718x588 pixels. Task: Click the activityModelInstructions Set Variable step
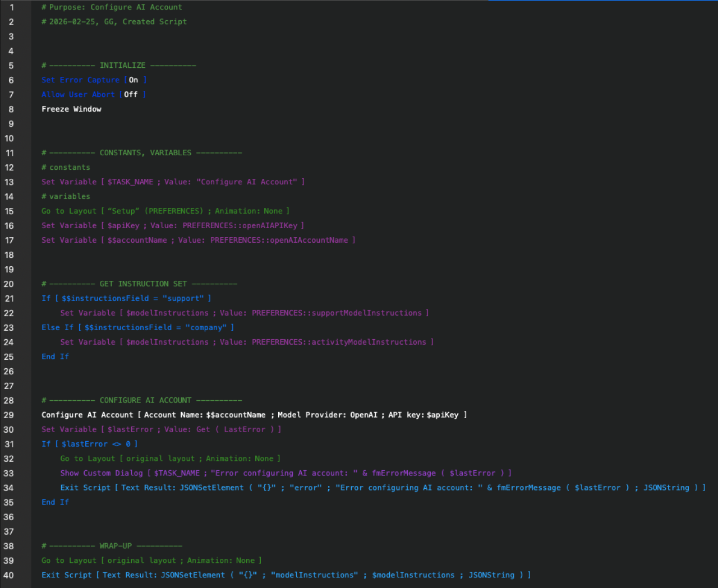(246, 342)
